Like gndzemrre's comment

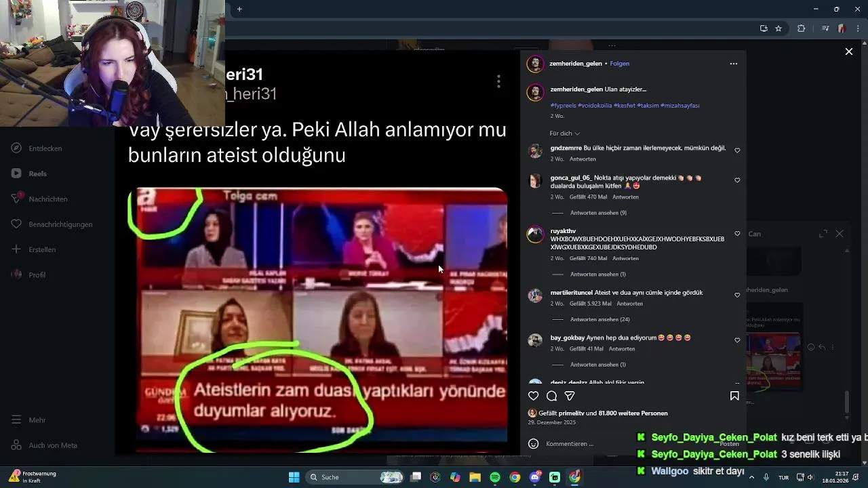point(737,150)
